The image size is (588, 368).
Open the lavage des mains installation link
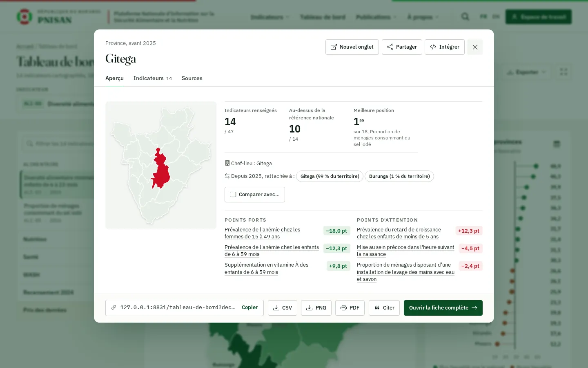[x=405, y=272]
